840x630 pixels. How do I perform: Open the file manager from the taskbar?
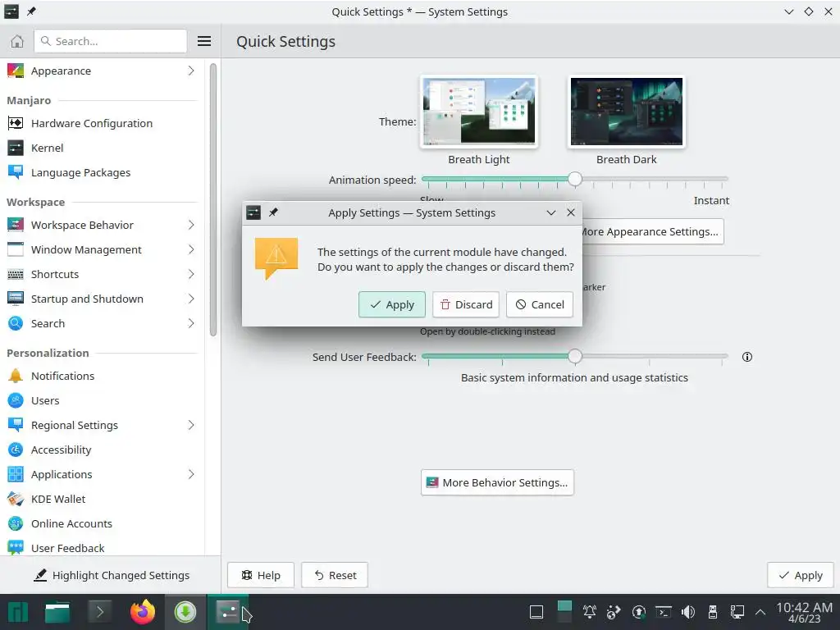coord(57,612)
